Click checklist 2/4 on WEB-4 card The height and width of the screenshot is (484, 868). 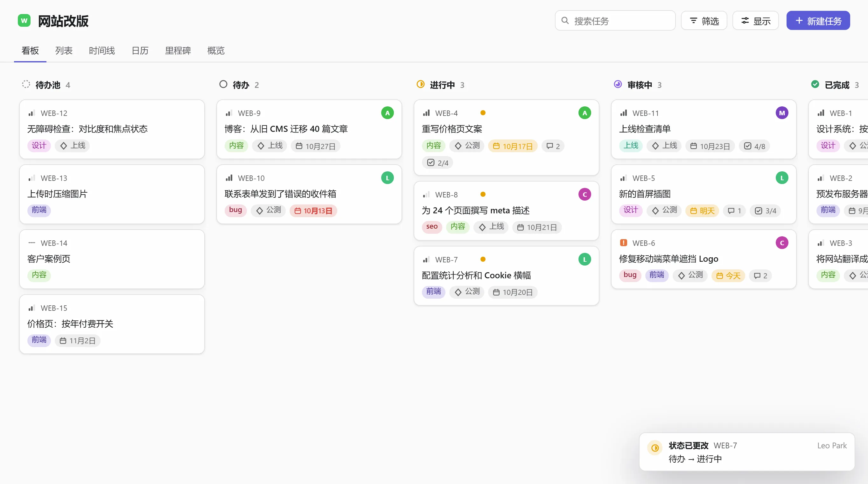437,163
